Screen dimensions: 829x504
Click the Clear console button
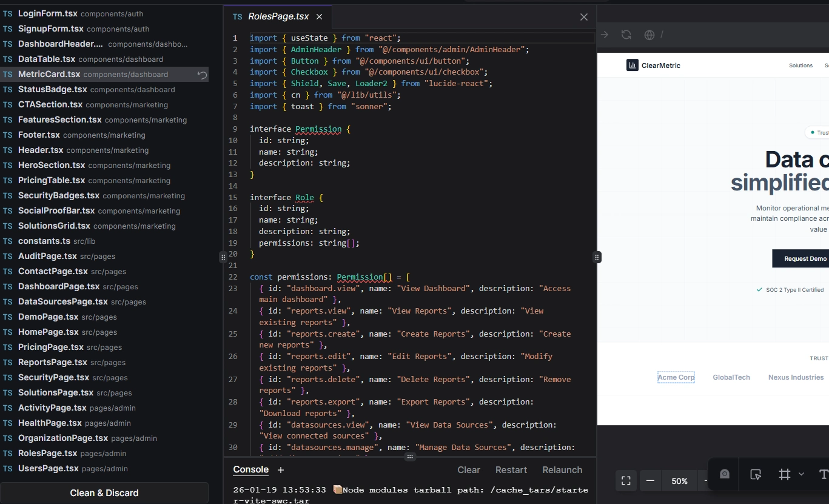pyautogui.click(x=468, y=470)
